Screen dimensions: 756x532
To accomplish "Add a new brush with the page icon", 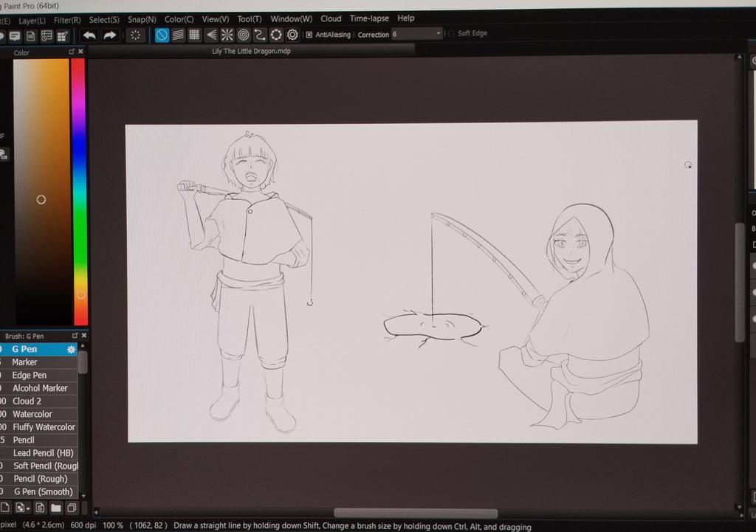I will [5, 508].
